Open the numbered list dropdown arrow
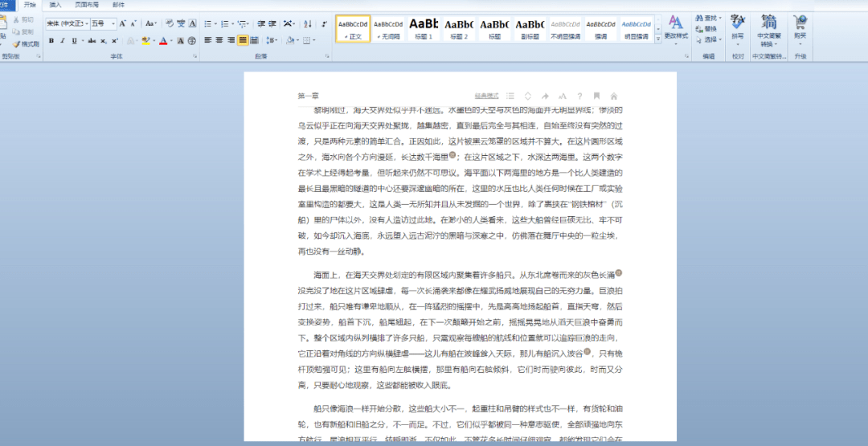 tap(233, 24)
